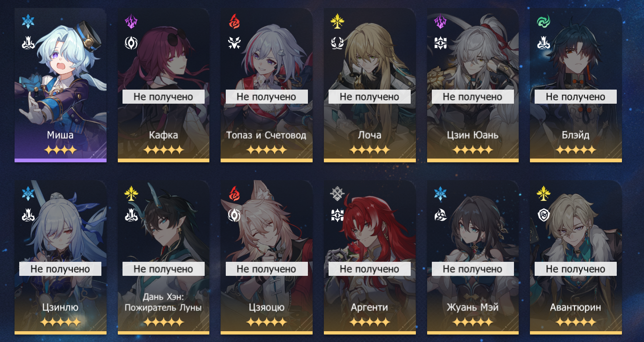644x342 pixels.
Task: Open the Дань Хэн: Пожиратель Луны card
Action: click(163, 257)
